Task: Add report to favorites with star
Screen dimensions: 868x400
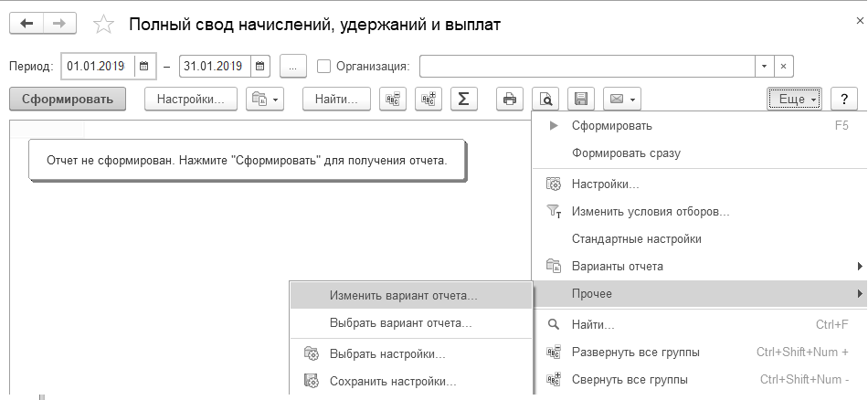Action: point(104,26)
